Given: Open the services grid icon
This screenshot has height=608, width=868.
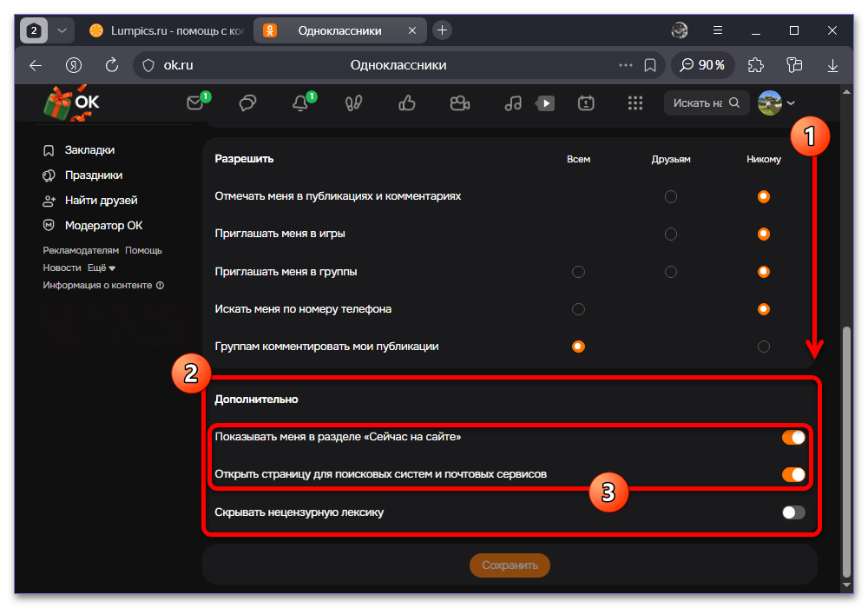Looking at the screenshot, I should [635, 103].
